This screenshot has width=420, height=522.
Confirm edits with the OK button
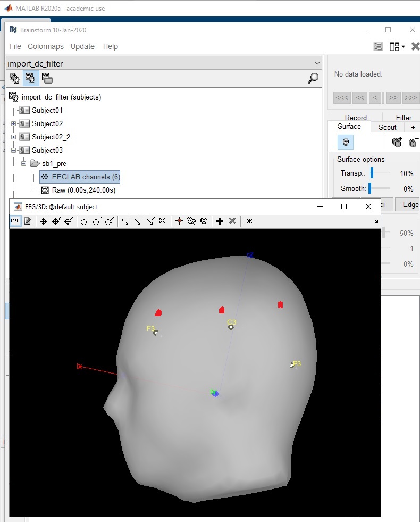tap(249, 221)
